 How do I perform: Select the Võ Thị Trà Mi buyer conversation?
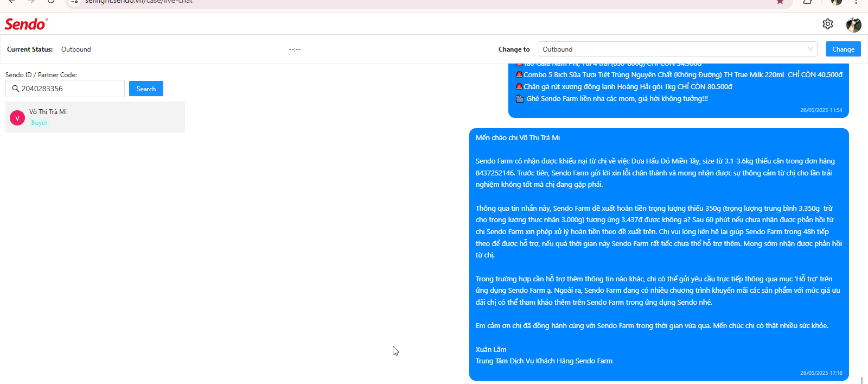[95, 117]
